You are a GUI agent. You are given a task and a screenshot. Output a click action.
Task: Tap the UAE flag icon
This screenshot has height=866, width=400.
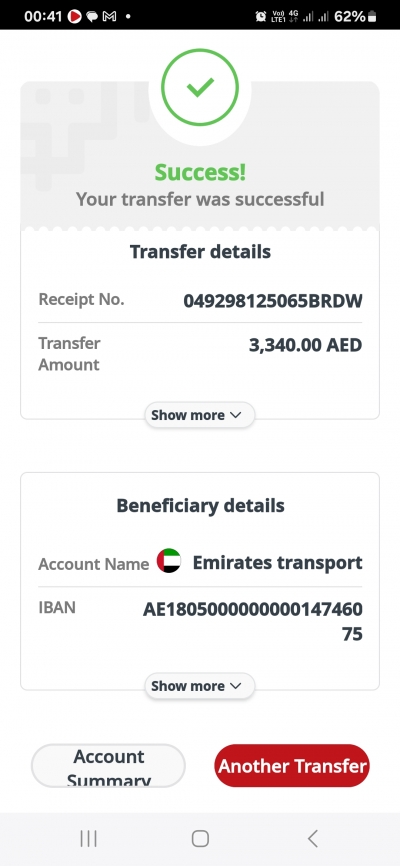(x=169, y=561)
